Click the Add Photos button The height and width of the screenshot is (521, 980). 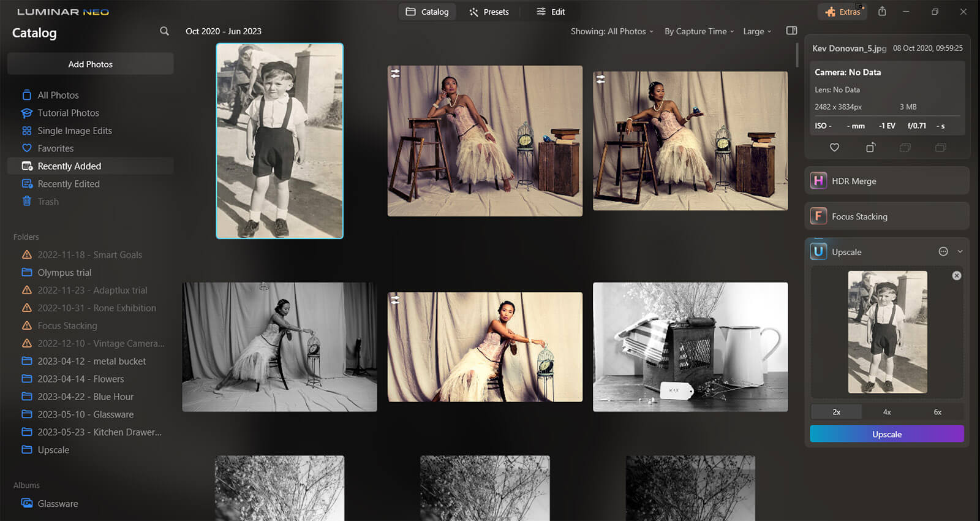(90, 64)
